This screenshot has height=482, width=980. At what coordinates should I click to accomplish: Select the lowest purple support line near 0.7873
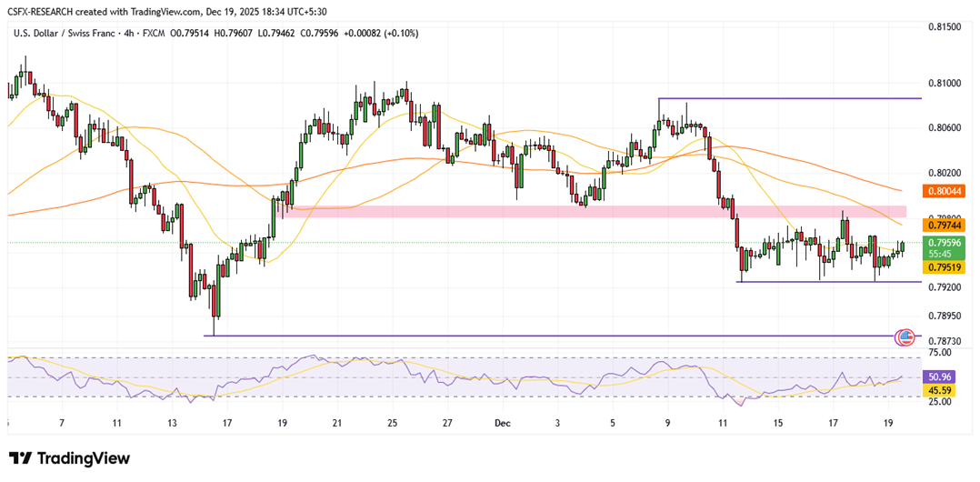click(x=545, y=336)
